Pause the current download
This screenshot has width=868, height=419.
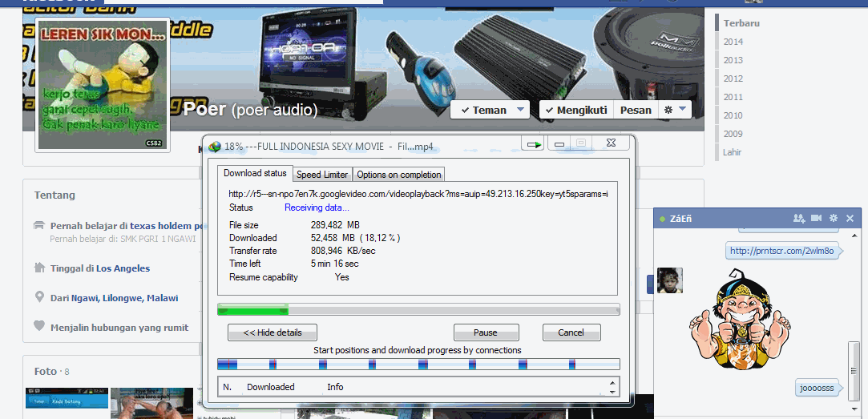coord(486,332)
